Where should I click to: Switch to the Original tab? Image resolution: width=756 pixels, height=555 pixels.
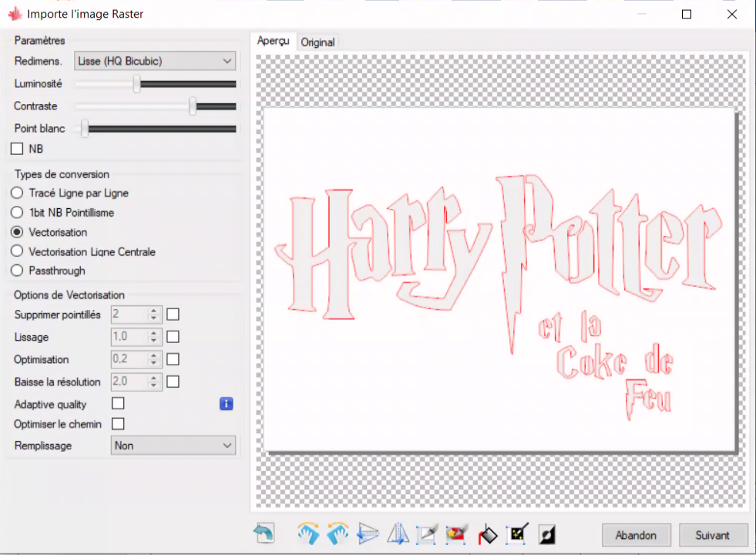[x=318, y=42]
